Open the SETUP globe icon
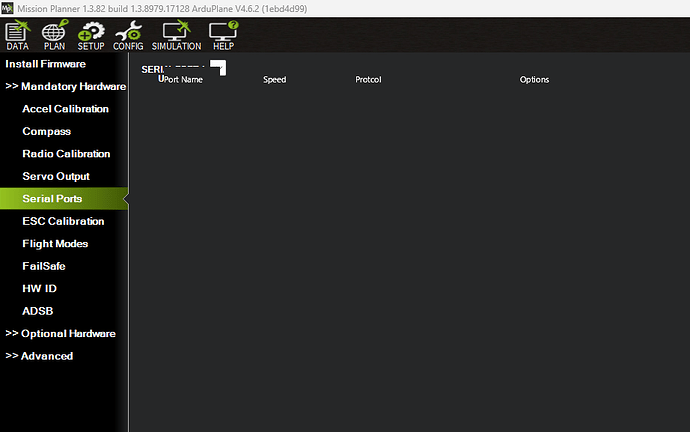 91,35
